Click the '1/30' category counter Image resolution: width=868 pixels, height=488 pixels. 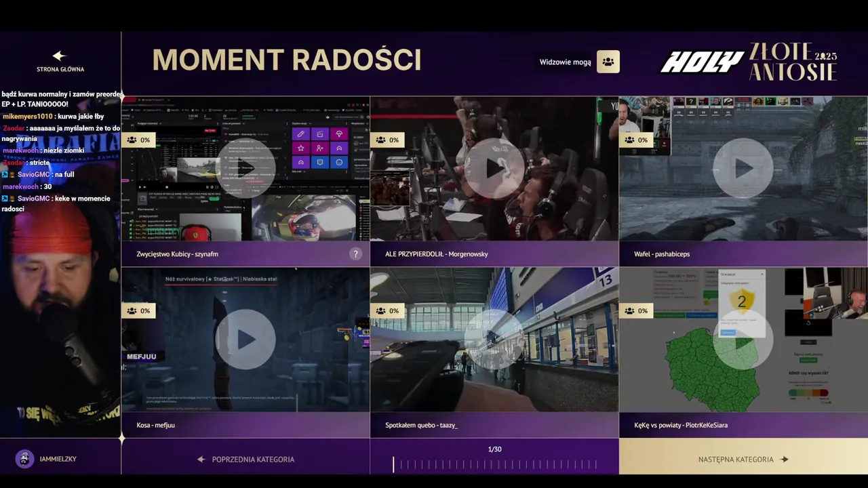click(495, 449)
